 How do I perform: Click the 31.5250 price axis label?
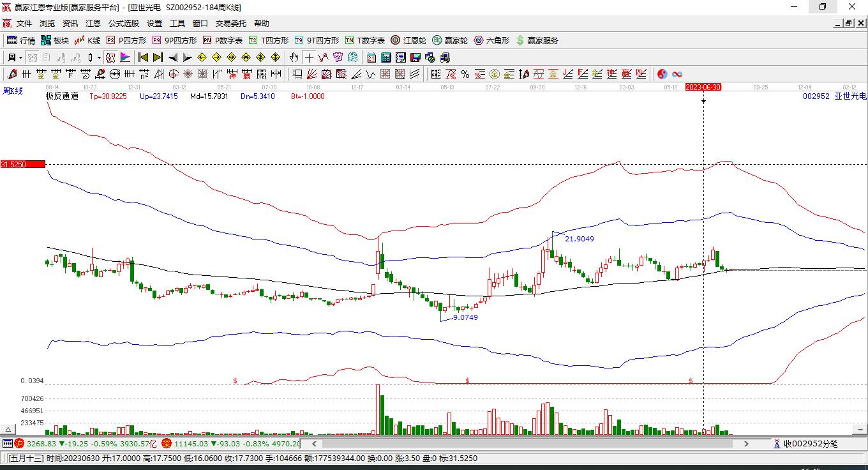(x=23, y=164)
